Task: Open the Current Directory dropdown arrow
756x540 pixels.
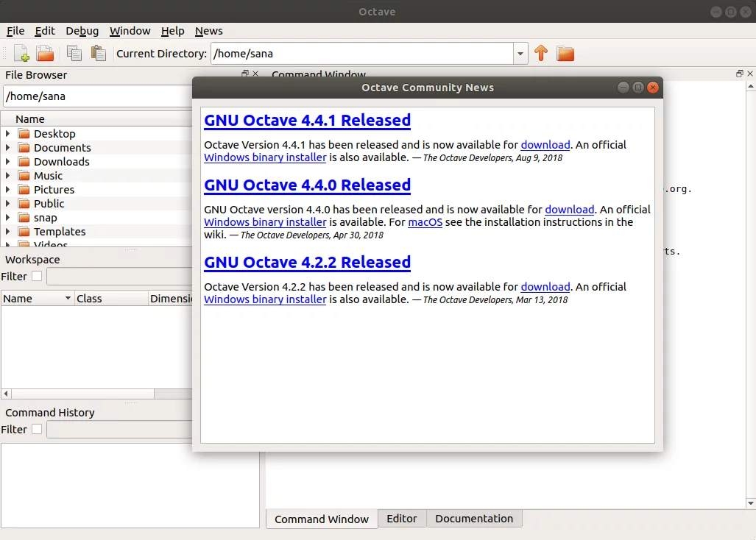Action: pos(520,54)
